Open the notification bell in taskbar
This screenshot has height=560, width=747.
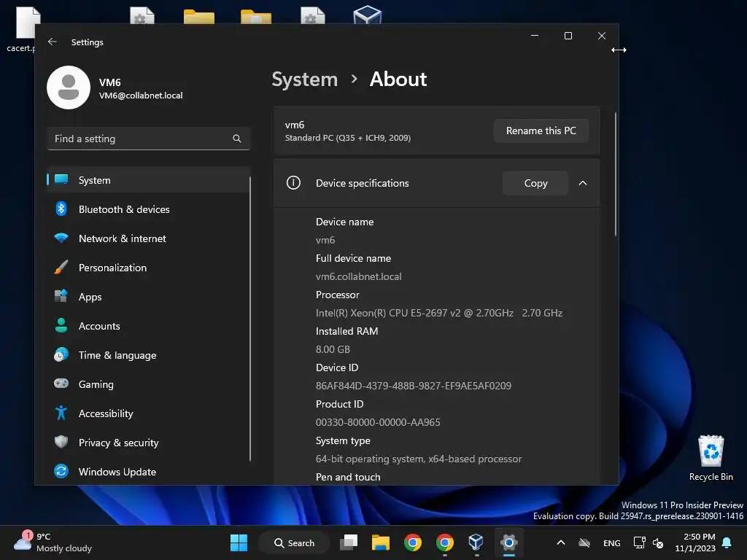(727, 542)
